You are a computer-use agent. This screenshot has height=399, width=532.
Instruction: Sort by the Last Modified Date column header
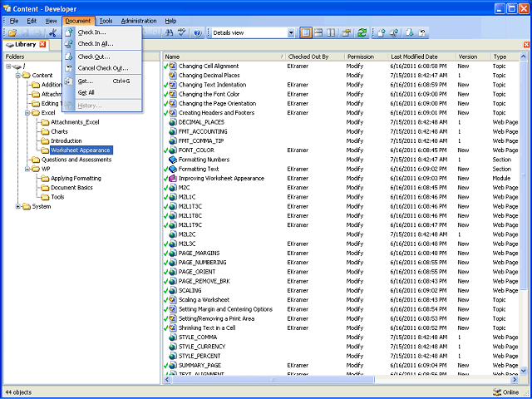(x=422, y=57)
